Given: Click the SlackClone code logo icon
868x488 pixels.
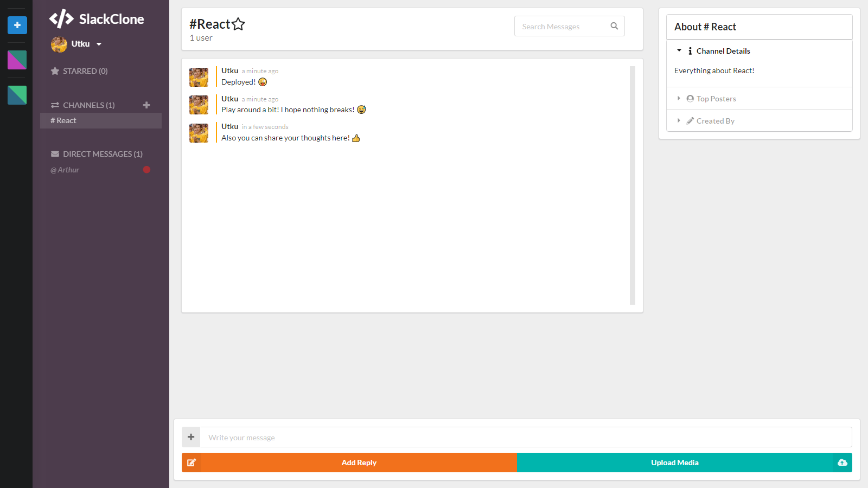Looking at the screenshot, I should click(x=61, y=19).
